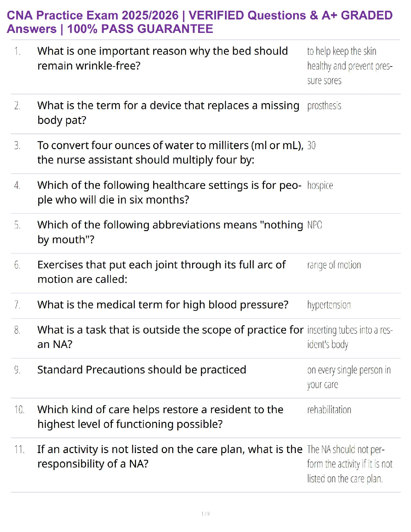Select question 7 about high blood pressure
The width and height of the screenshot is (411, 532).
click(163, 305)
